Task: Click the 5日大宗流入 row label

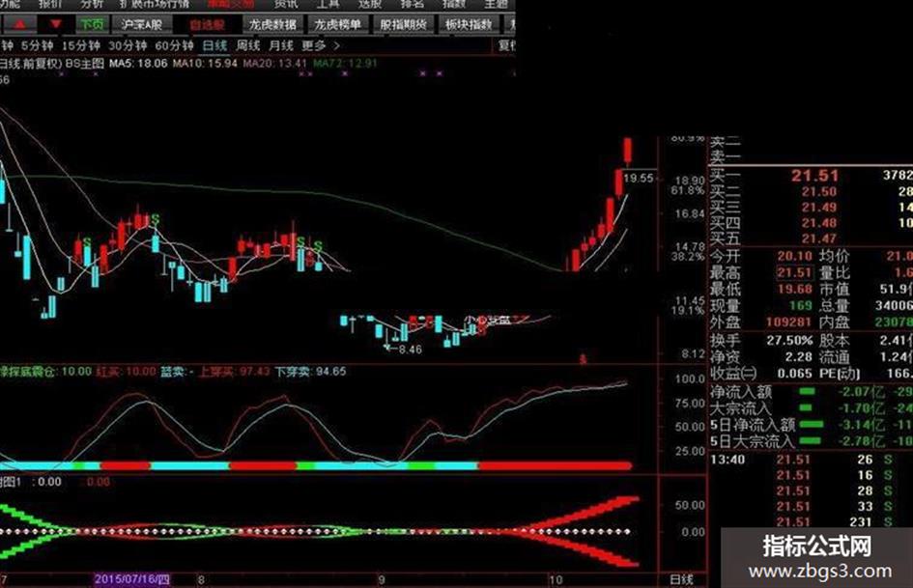Action: click(x=753, y=441)
